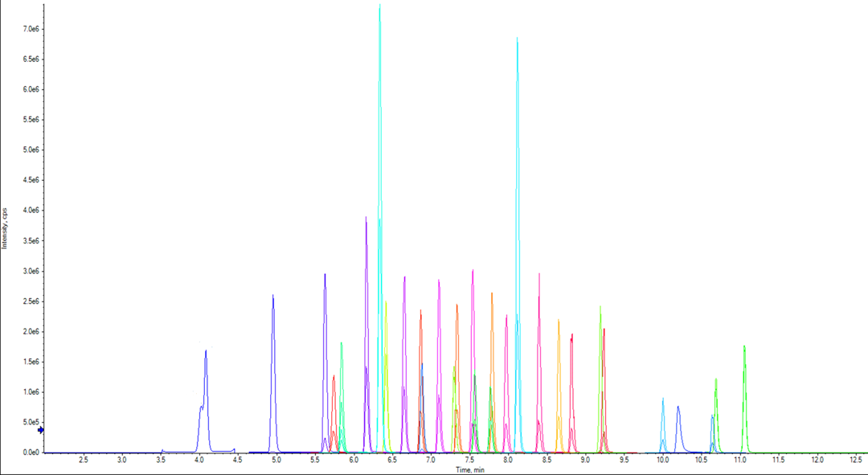Click the blue threshold arrow on intensity axis

pos(41,430)
